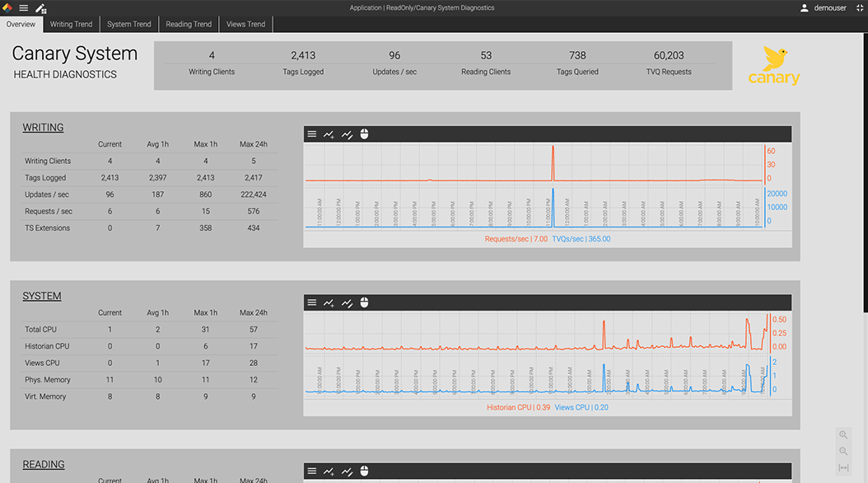This screenshot has width=868, height=483.
Task: Click the WRITING section heading link
Action: click(x=43, y=128)
